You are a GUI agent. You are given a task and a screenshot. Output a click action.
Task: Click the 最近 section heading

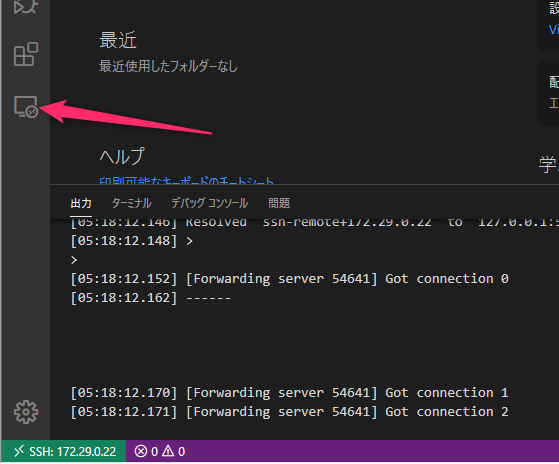(x=118, y=40)
